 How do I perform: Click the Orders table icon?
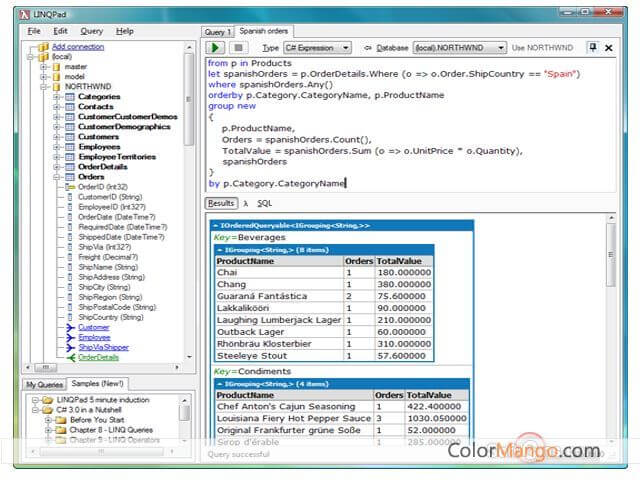coord(70,177)
